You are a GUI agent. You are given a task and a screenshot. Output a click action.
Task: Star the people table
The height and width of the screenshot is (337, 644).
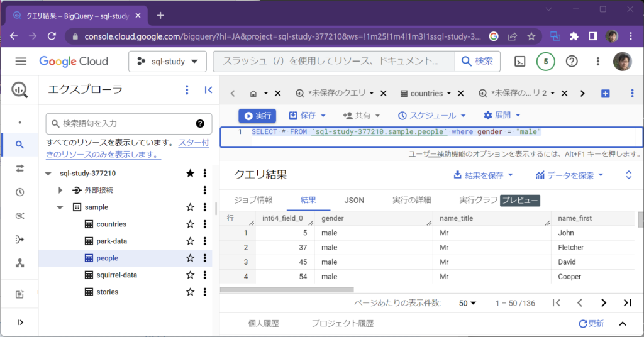(x=190, y=258)
